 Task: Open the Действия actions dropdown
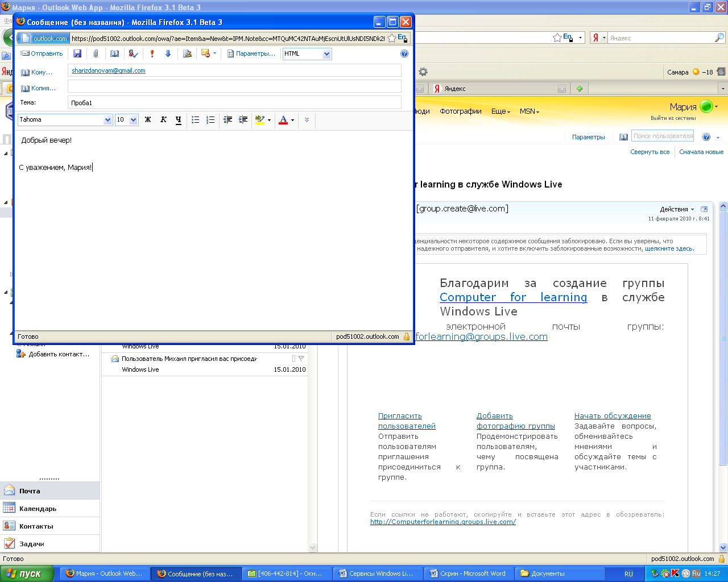pos(677,209)
